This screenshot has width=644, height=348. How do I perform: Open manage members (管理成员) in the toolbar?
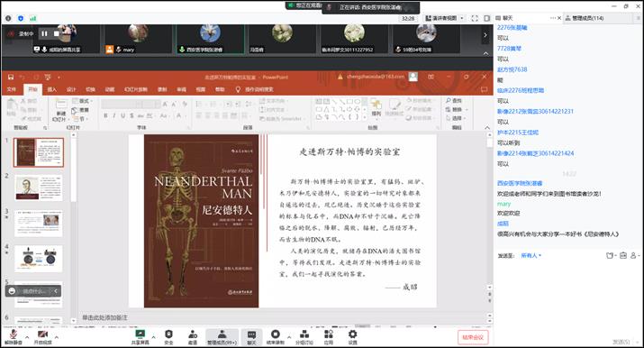222,337
